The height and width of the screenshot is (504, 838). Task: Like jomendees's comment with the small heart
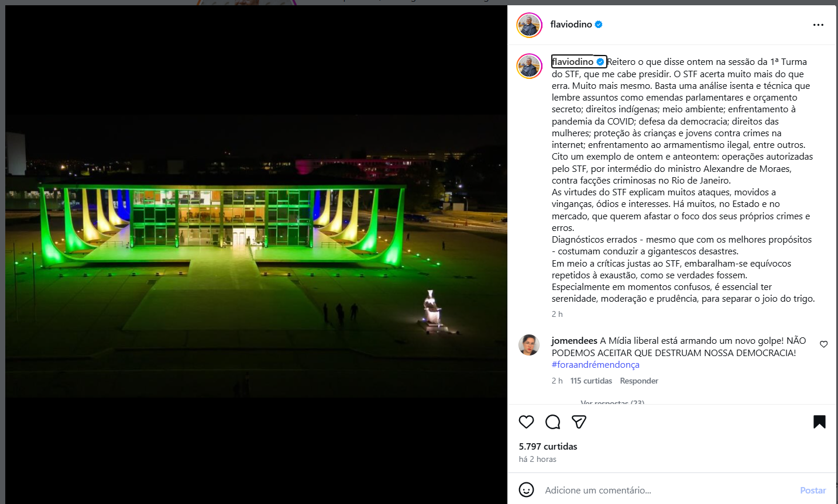point(823,344)
